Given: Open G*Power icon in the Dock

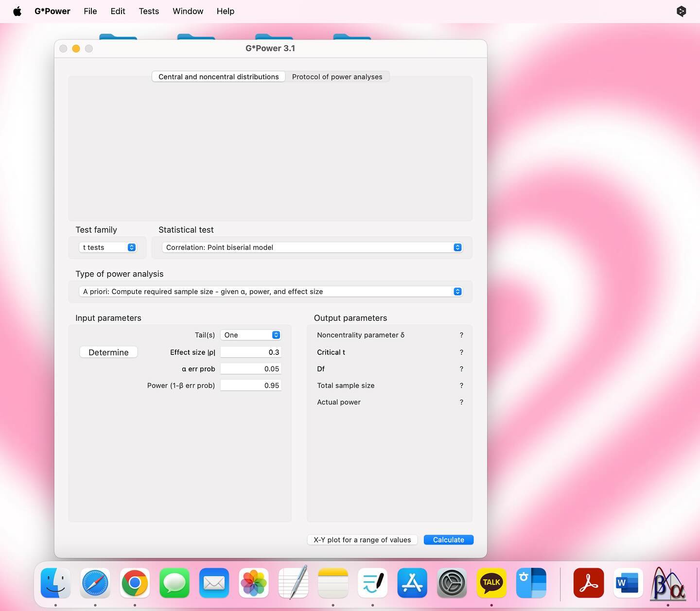Looking at the screenshot, I should (x=668, y=583).
